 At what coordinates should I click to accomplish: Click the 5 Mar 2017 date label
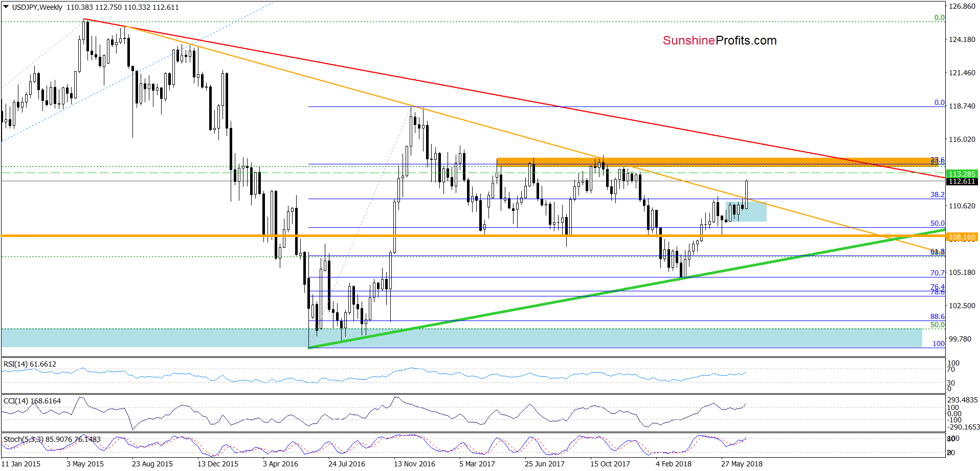[x=477, y=464]
